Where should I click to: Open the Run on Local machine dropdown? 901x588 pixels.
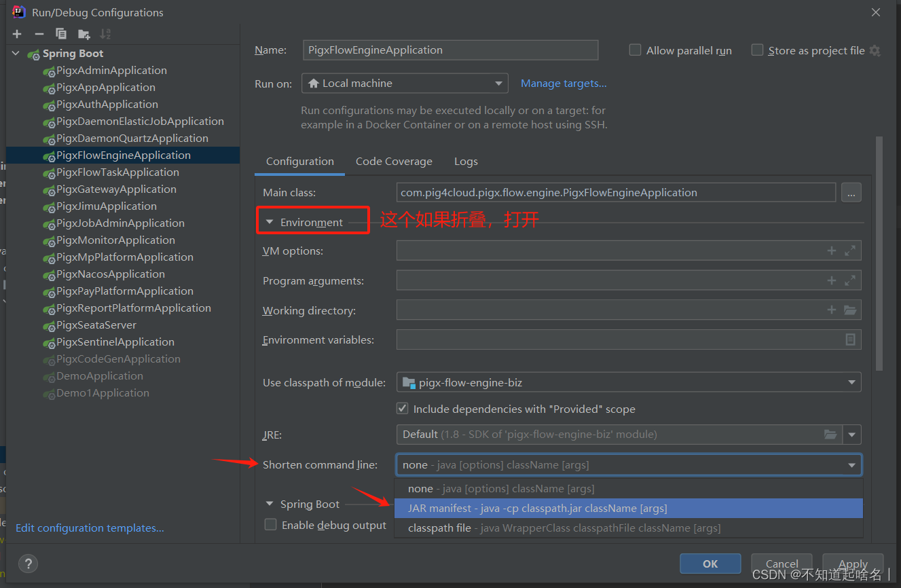point(405,84)
